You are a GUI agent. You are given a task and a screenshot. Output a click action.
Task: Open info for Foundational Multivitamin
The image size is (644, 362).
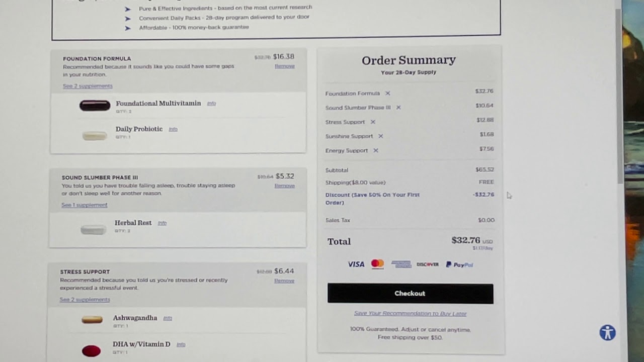[211, 104]
